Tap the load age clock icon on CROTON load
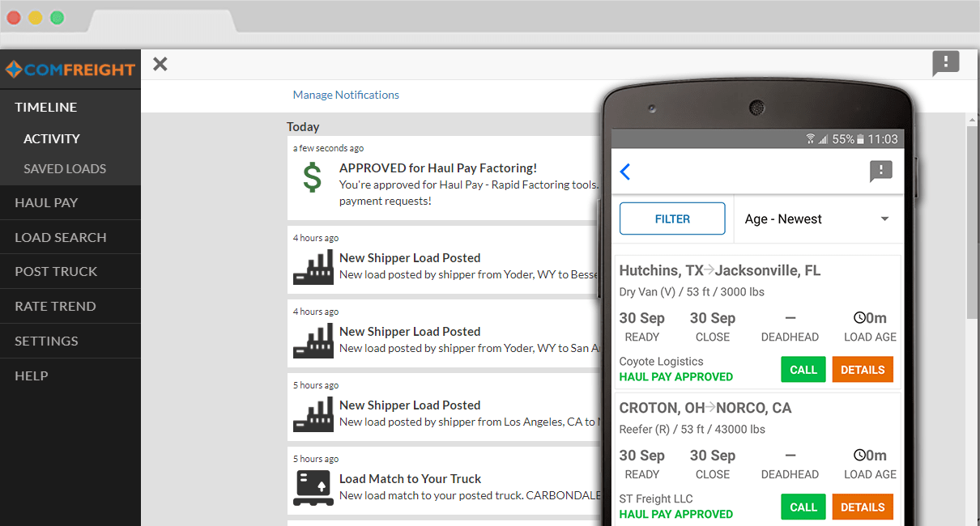 click(x=859, y=456)
